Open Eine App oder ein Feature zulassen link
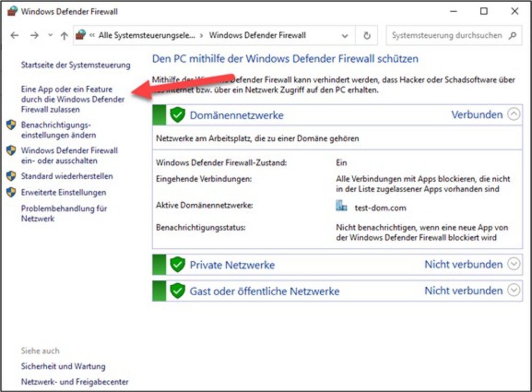 (72, 99)
